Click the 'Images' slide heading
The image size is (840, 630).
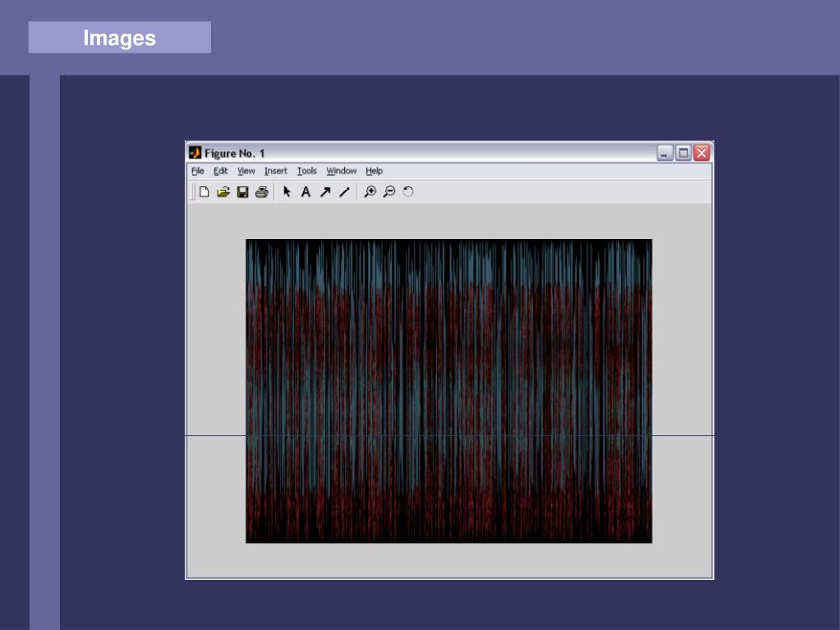coord(119,38)
